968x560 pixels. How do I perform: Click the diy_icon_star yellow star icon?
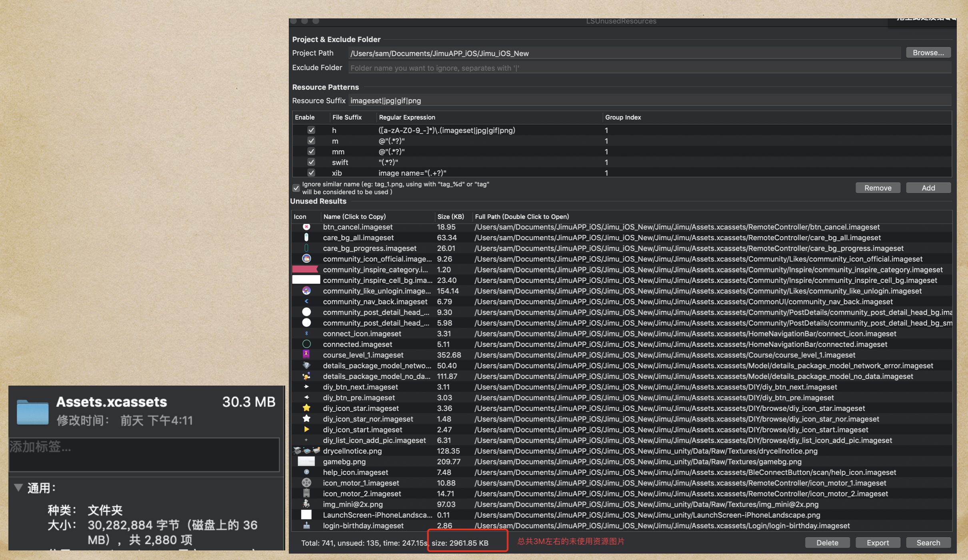(x=306, y=408)
